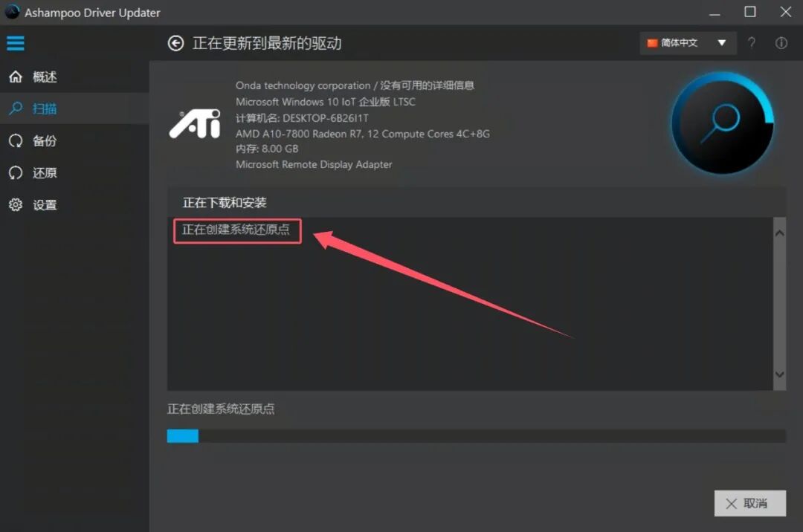
Task: Click Microsoft Remote Display Adapter text
Action: tap(314, 165)
